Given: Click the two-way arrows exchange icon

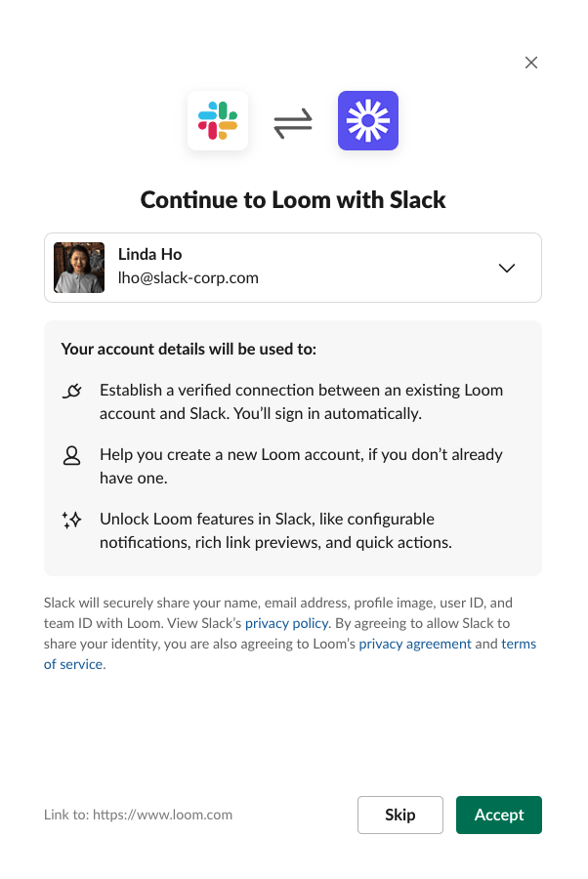Looking at the screenshot, I should (x=293, y=123).
